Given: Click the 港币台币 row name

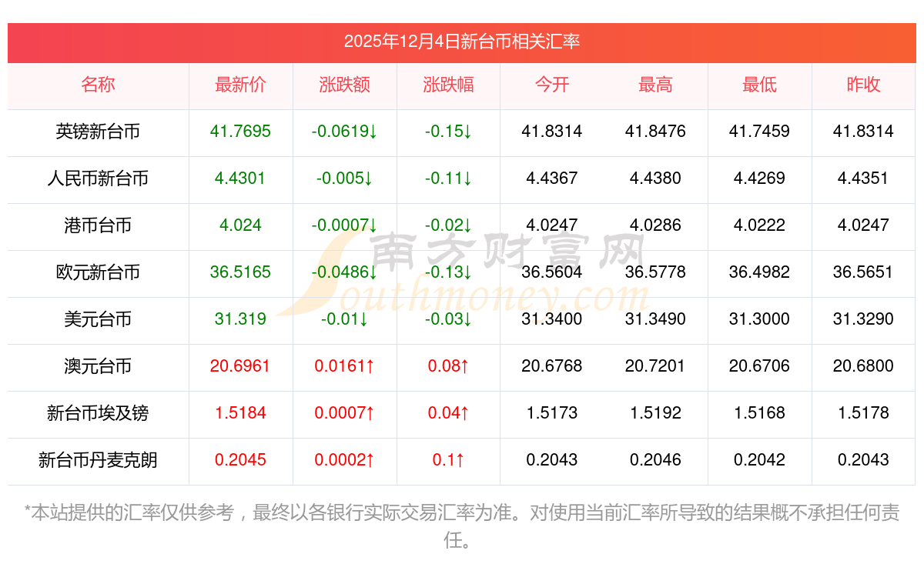Looking at the screenshot, I should (x=98, y=225).
